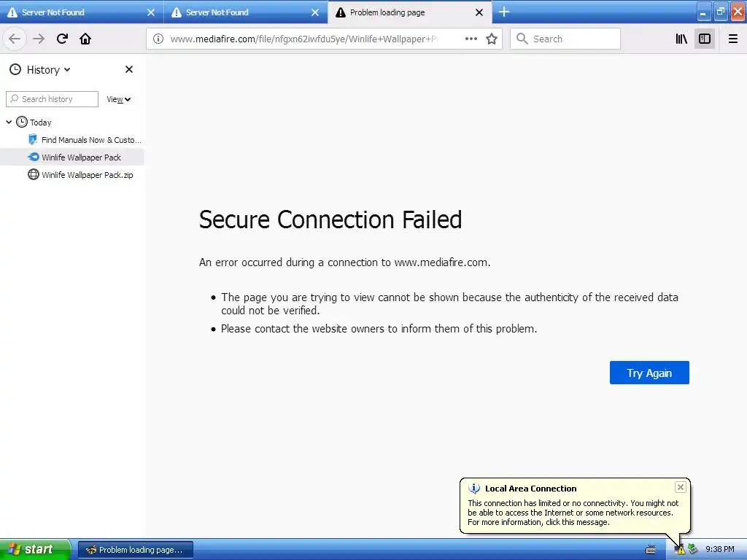The image size is (747, 560).
Task: Close the second Server Not Found tab
Action: point(315,12)
